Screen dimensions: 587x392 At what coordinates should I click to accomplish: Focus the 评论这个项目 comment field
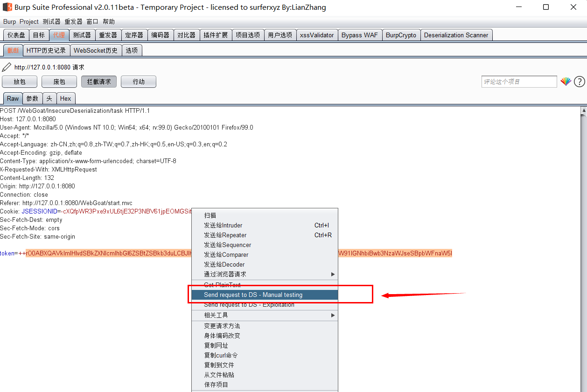click(519, 82)
